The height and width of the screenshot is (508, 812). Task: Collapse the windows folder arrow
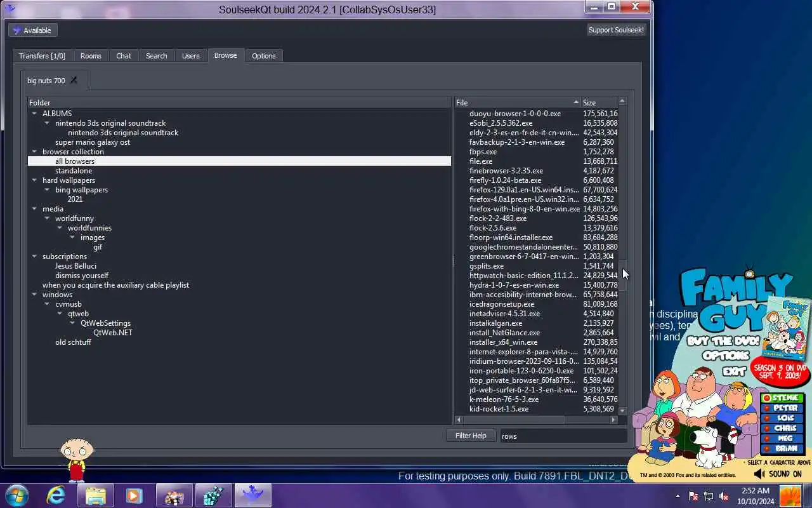coord(34,295)
